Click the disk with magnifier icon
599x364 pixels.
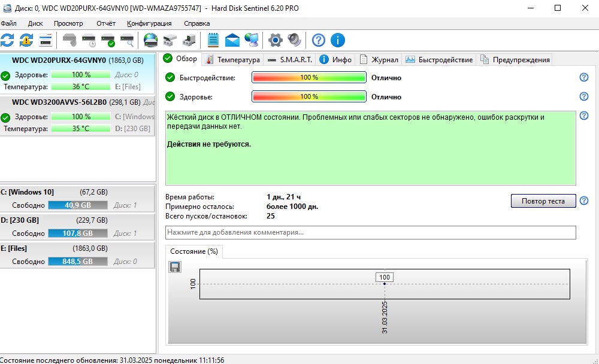click(127, 40)
